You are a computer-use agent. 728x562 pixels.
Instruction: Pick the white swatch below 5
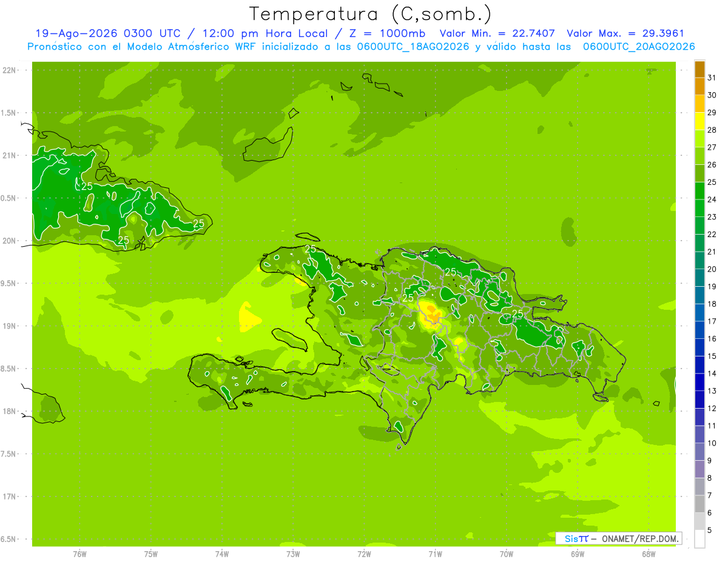tap(699, 539)
